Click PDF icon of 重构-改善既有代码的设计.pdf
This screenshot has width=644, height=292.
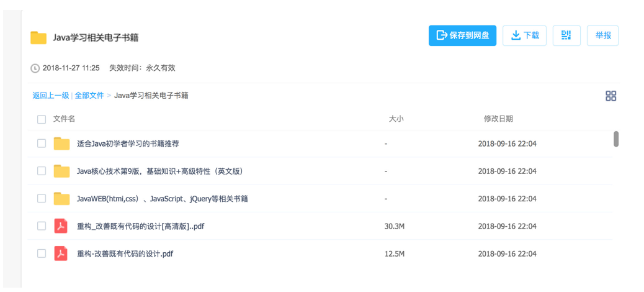(x=61, y=253)
